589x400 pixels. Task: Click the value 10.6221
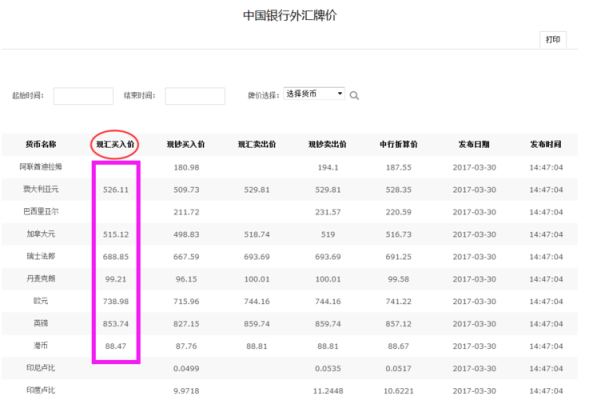399,391
